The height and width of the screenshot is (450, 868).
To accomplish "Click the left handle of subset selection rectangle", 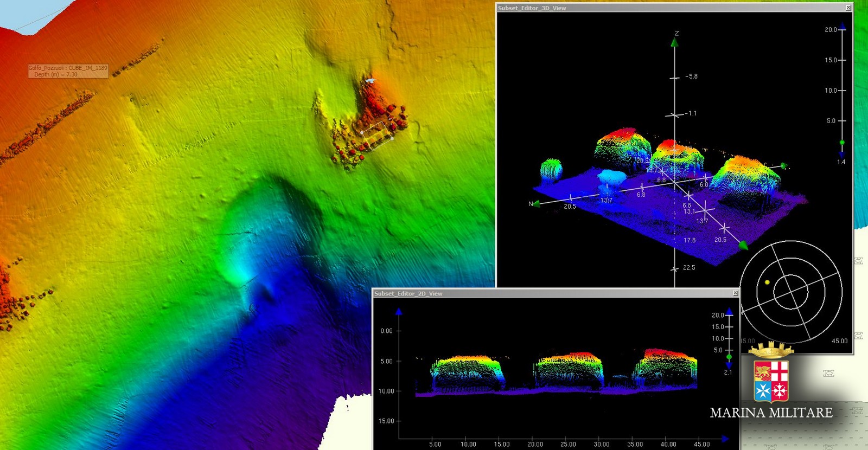I will pos(362,132).
